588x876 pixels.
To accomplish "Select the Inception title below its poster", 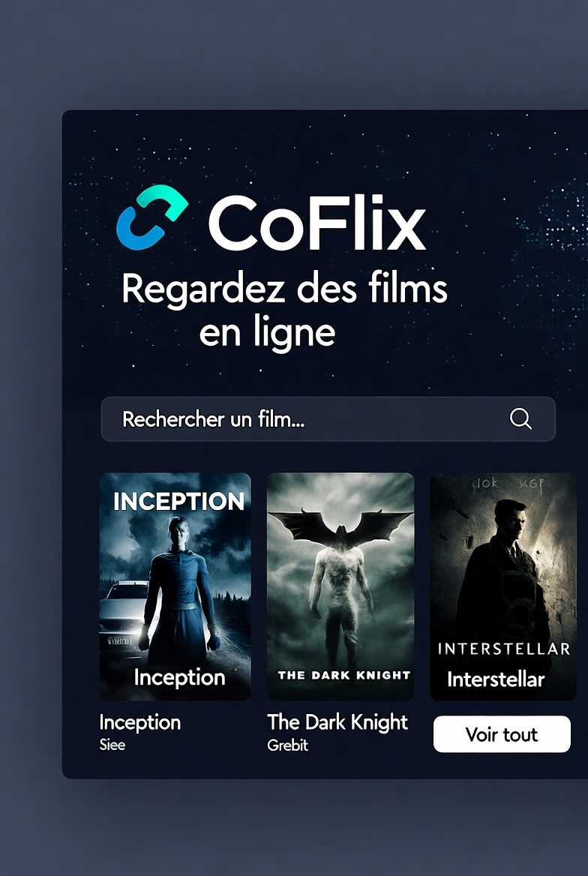I will click(x=139, y=722).
